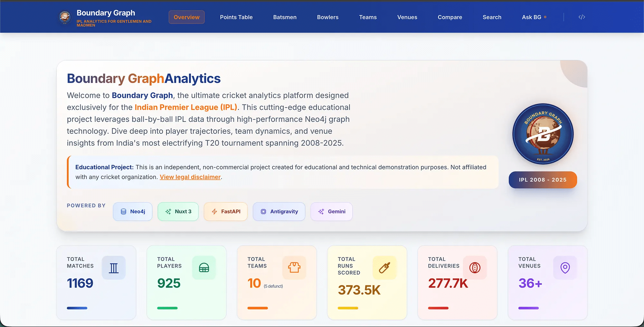Image resolution: width=644 pixels, height=327 pixels.
Task: Click the Total Teams jersey icon
Action: [294, 268]
